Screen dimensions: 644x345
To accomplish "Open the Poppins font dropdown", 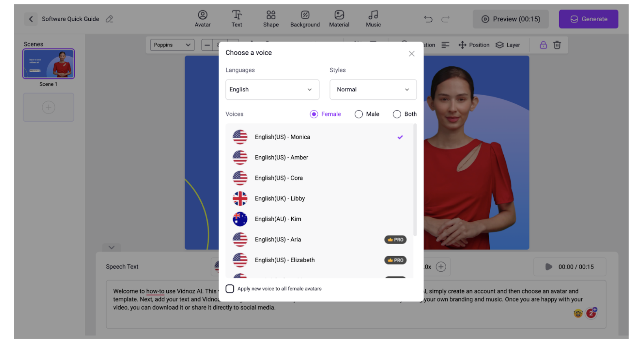I will coord(172,45).
